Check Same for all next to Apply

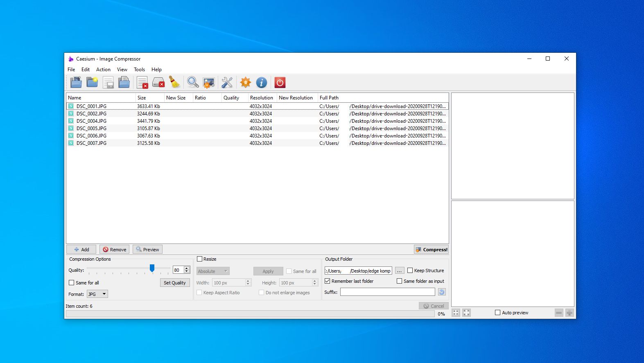[x=289, y=271]
